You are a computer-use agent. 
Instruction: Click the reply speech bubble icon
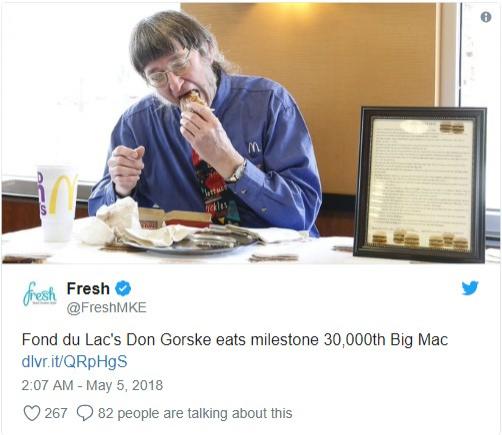point(85,413)
